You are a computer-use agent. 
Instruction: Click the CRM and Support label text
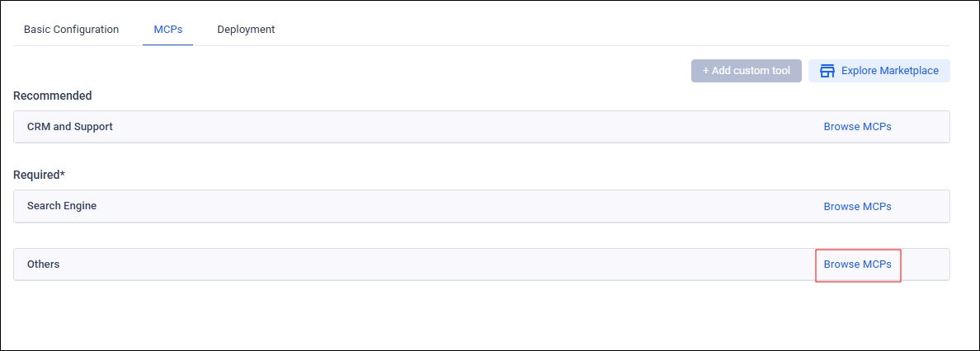pos(70,127)
